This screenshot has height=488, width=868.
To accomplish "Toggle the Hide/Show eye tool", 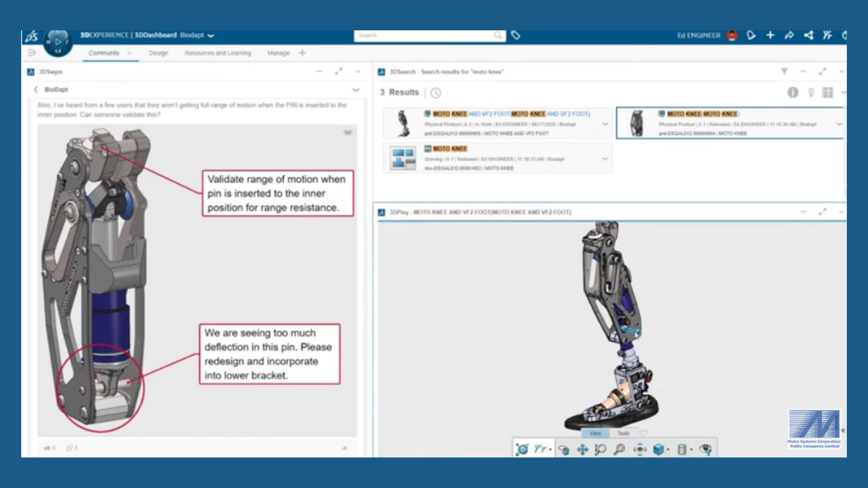I will [705, 449].
